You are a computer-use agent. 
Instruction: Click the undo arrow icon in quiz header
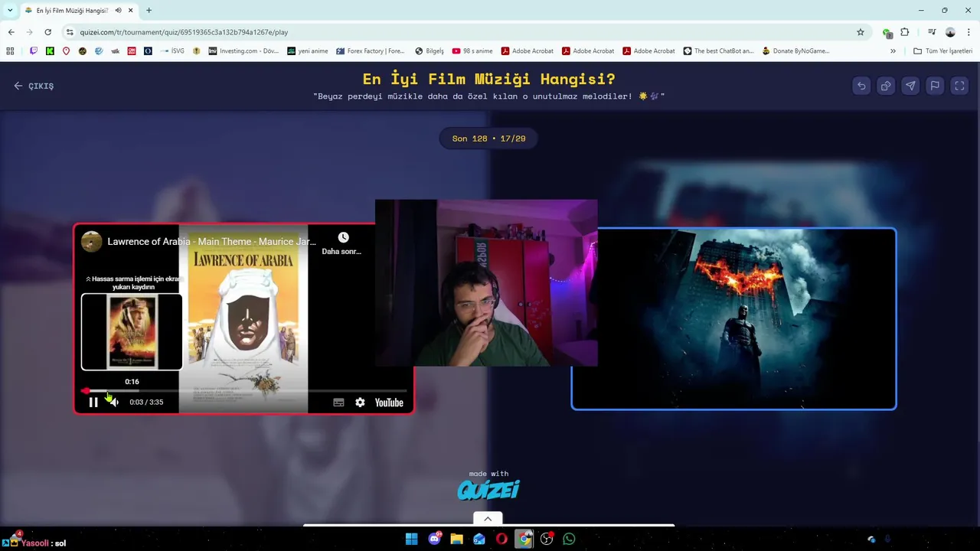click(861, 86)
